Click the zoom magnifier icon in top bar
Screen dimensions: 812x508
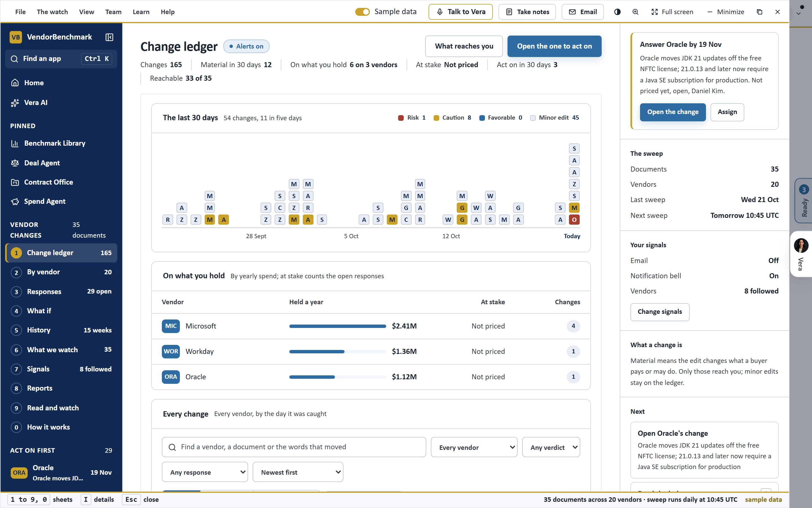coord(635,12)
